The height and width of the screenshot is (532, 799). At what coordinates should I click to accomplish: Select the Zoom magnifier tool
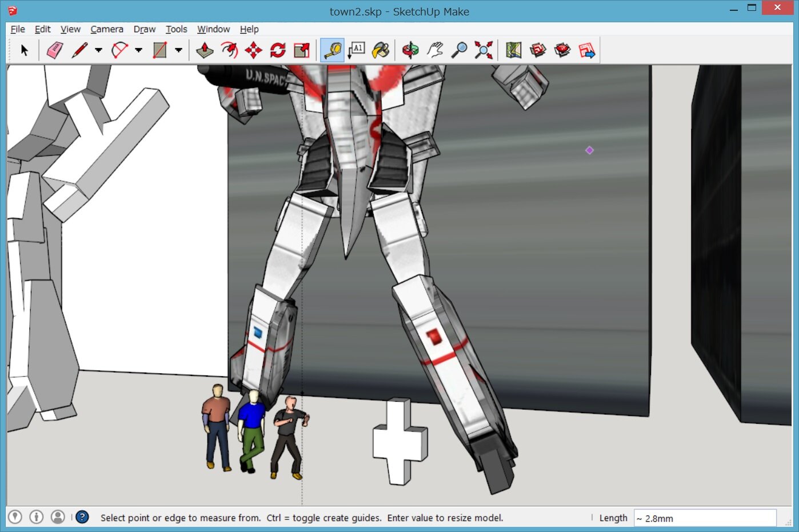pyautogui.click(x=459, y=50)
